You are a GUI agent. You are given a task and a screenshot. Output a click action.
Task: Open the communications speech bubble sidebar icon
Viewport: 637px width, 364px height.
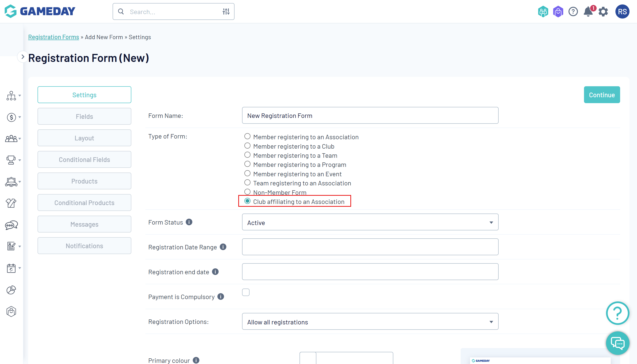11,225
